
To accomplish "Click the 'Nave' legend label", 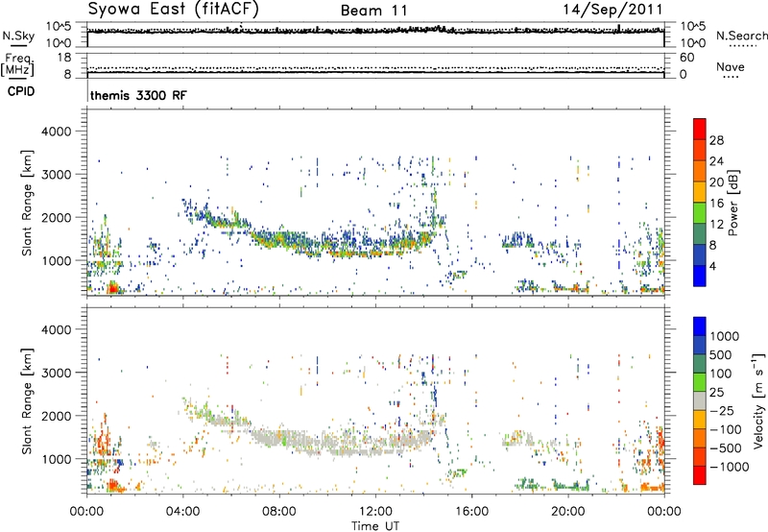I will (x=731, y=67).
